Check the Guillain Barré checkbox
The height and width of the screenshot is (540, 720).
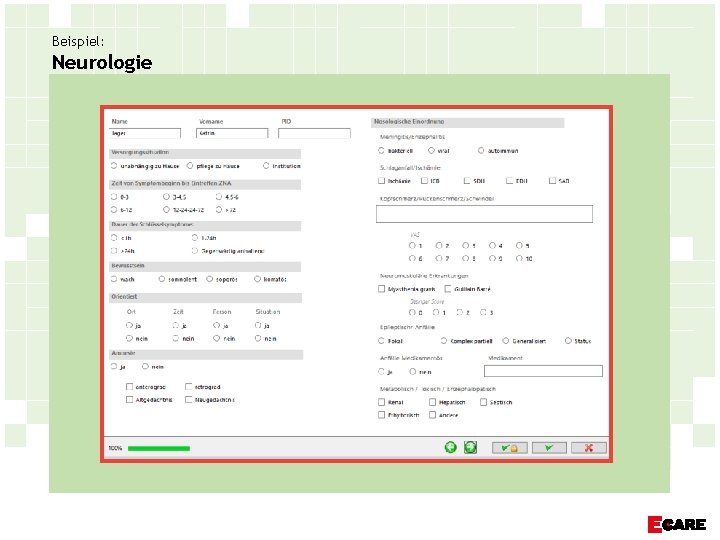(448, 289)
